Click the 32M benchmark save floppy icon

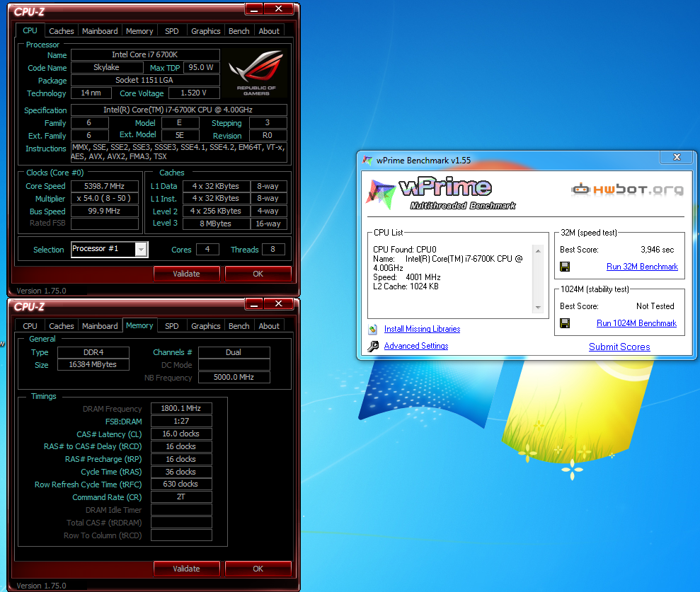(x=565, y=267)
